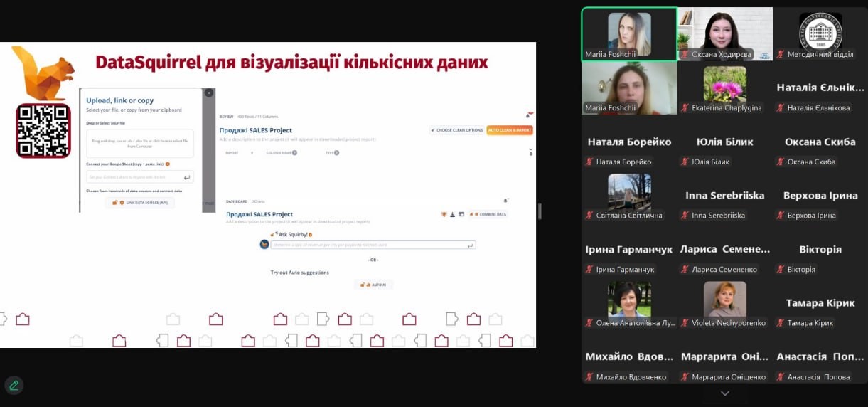
Task: Click muted mic icon of Ekaterina Chaplygina
Action: click(685, 108)
